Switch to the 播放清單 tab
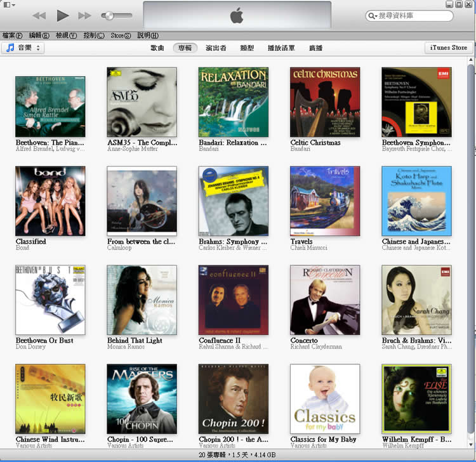Viewport: 476px width, 462px height. tap(281, 48)
